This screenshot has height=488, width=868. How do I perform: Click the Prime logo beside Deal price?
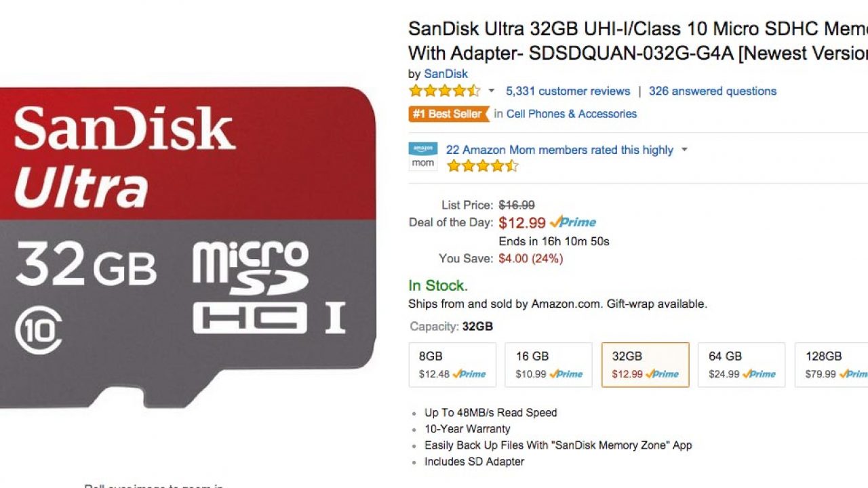pos(573,222)
